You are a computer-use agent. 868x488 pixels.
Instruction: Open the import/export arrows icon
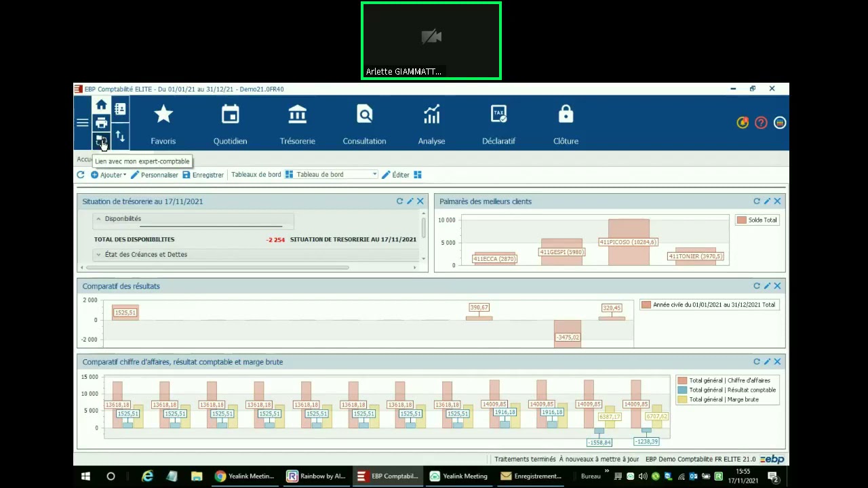click(120, 136)
